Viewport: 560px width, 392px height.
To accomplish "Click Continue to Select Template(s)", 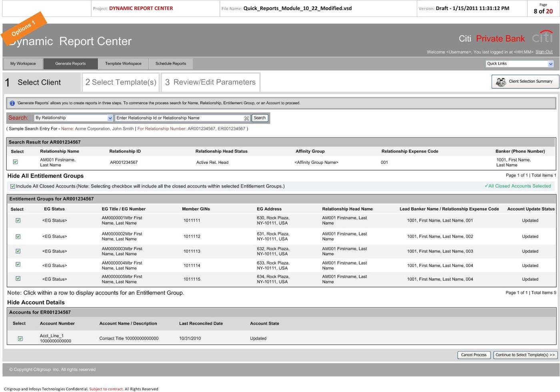I will click(525, 354).
